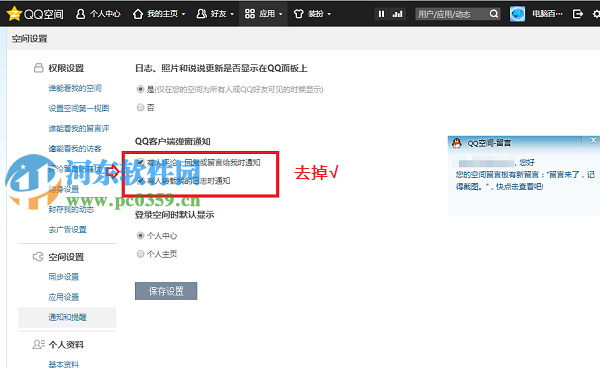The image size is (600, 368).
Task: Open 去广告设置 link
Action: click(x=67, y=230)
